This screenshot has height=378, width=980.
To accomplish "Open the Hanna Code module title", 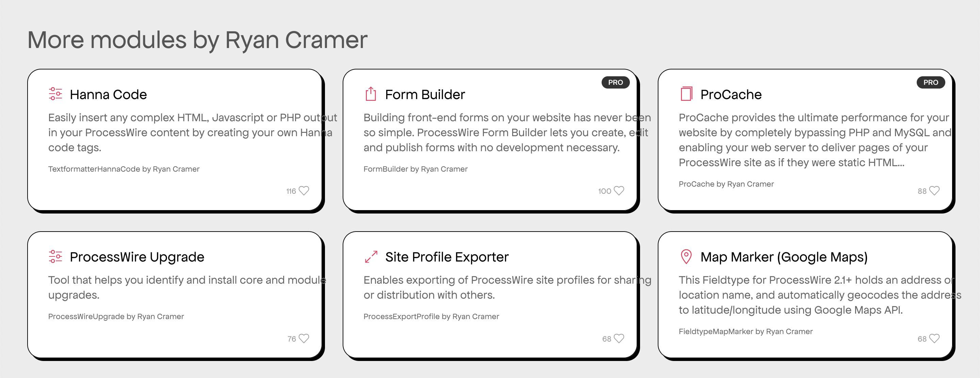I will point(109,94).
